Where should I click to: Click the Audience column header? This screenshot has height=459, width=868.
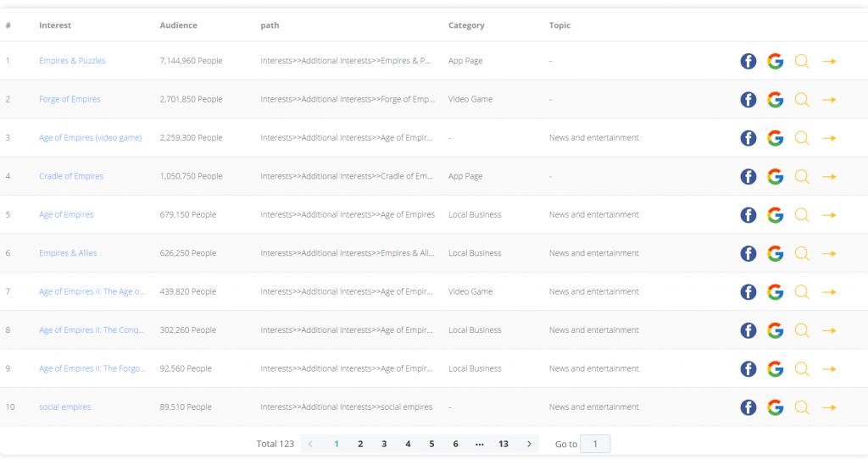pyautogui.click(x=178, y=25)
